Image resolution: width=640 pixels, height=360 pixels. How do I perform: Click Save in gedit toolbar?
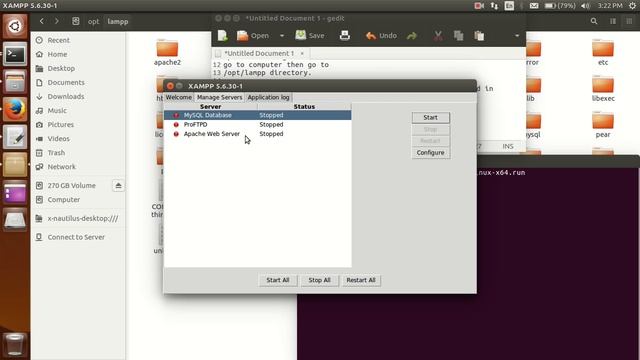310,36
